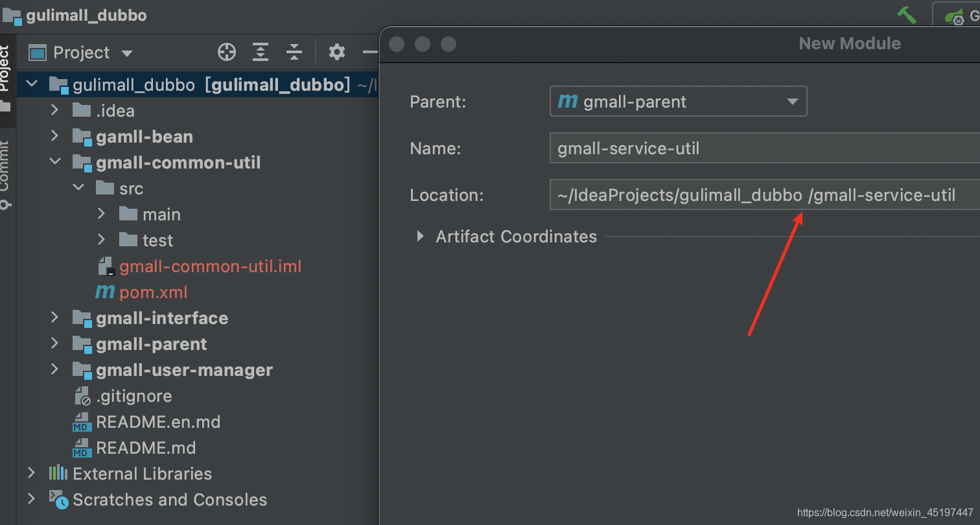Click the gmall-common-util.iml file icon
The image size is (980, 525).
tap(106, 266)
